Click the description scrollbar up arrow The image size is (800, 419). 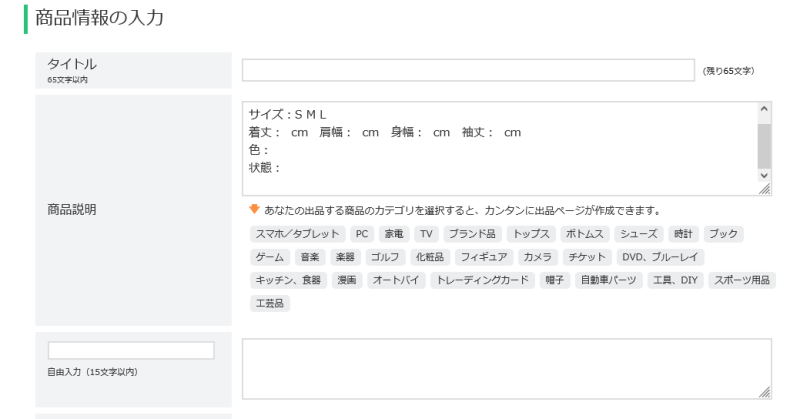pos(764,107)
